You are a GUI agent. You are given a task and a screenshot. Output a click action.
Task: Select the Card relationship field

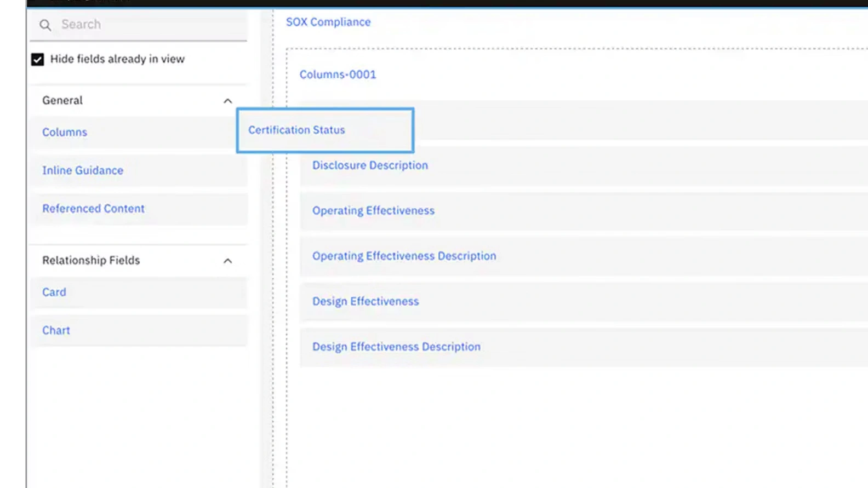(54, 292)
